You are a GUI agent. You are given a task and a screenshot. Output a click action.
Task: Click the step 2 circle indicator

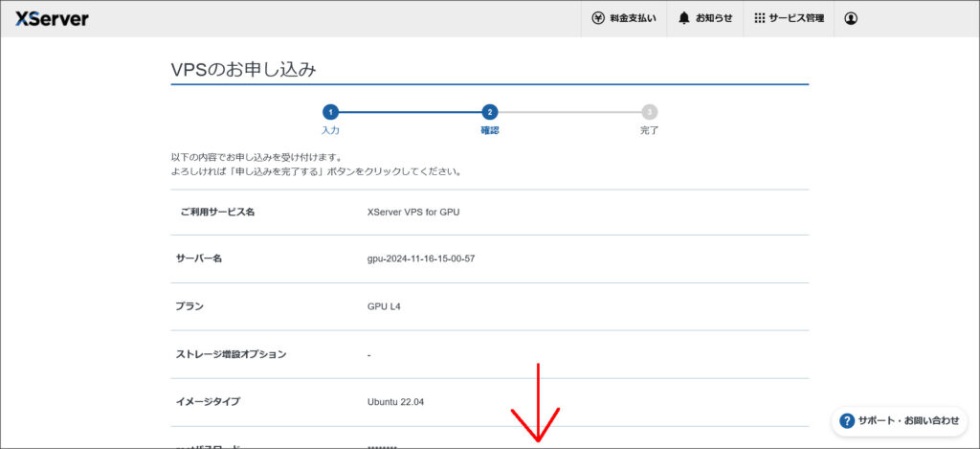tap(490, 112)
